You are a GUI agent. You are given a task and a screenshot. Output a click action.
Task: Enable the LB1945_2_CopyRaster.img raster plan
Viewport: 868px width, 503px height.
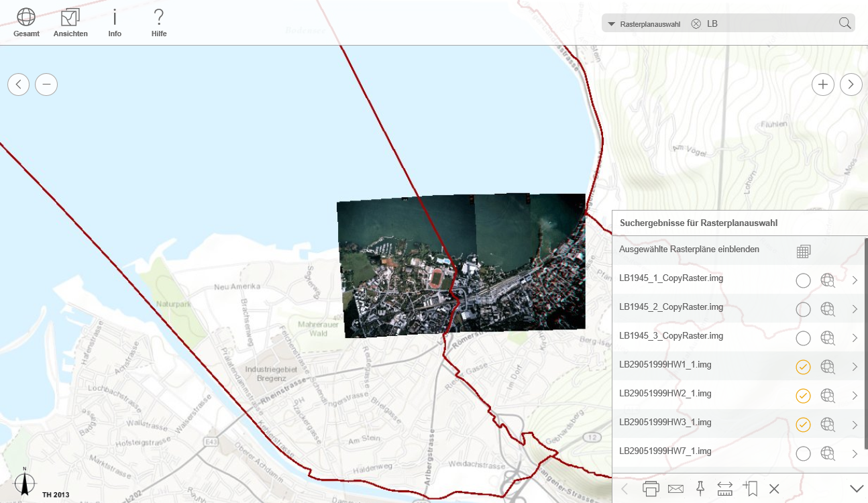click(x=803, y=309)
